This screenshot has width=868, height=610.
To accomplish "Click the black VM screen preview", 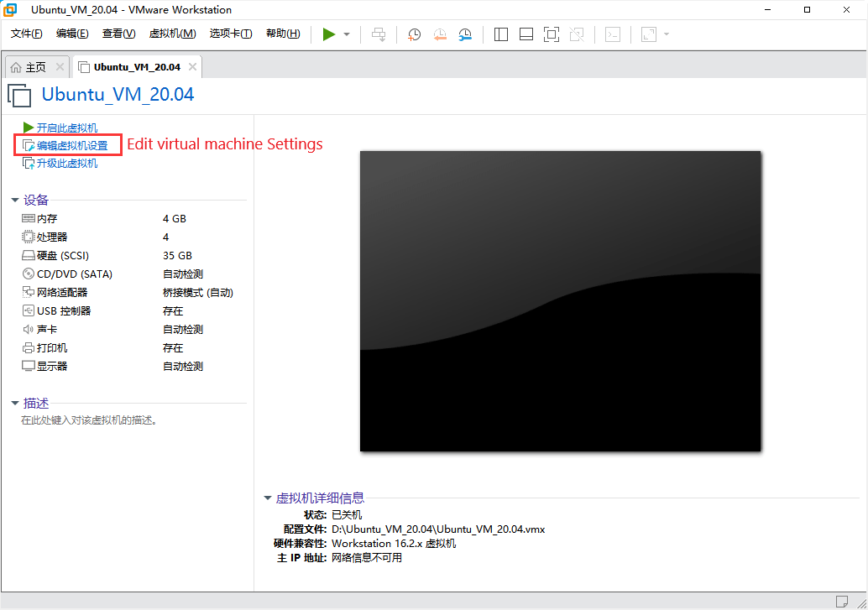I will (560, 301).
